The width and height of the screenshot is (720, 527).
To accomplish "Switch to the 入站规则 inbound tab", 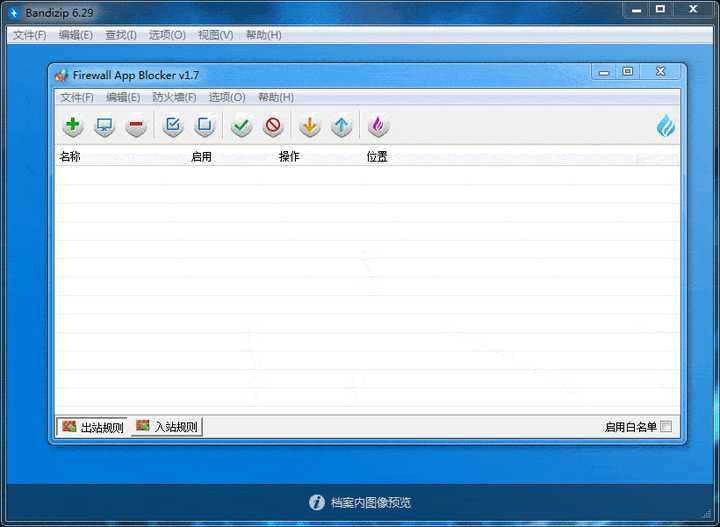I will pos(167,426).
